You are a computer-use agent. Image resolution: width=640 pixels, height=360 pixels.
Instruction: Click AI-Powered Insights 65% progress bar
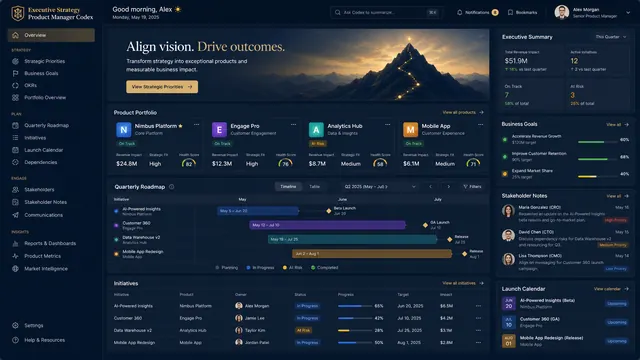point(355,306)
